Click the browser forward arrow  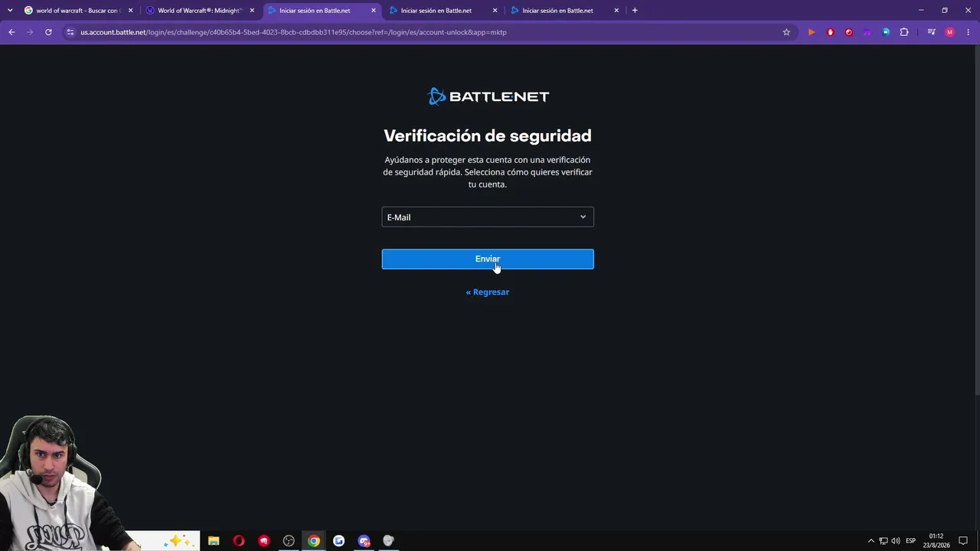(30, 32)
